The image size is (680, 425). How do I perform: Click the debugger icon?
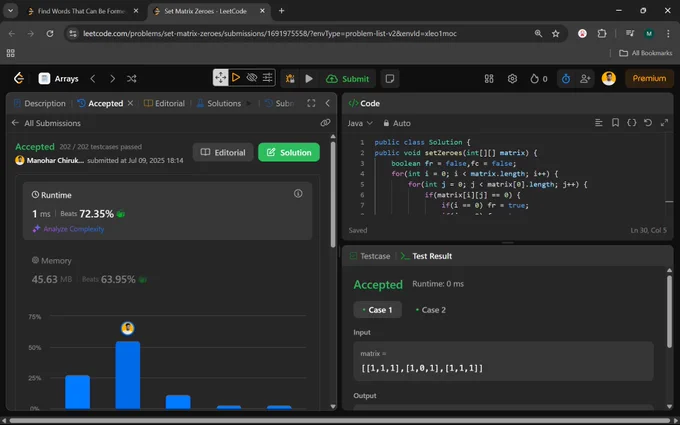click(x=290, y=78)
